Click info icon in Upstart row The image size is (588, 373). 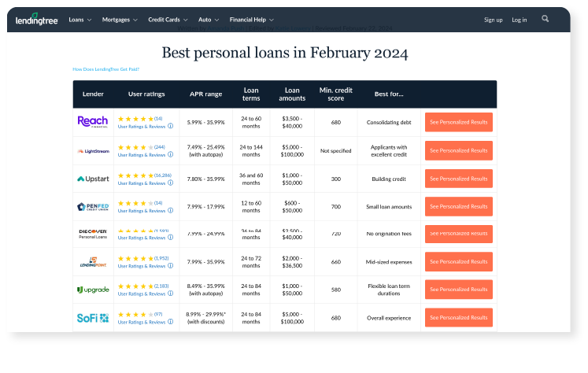(170, 183)
